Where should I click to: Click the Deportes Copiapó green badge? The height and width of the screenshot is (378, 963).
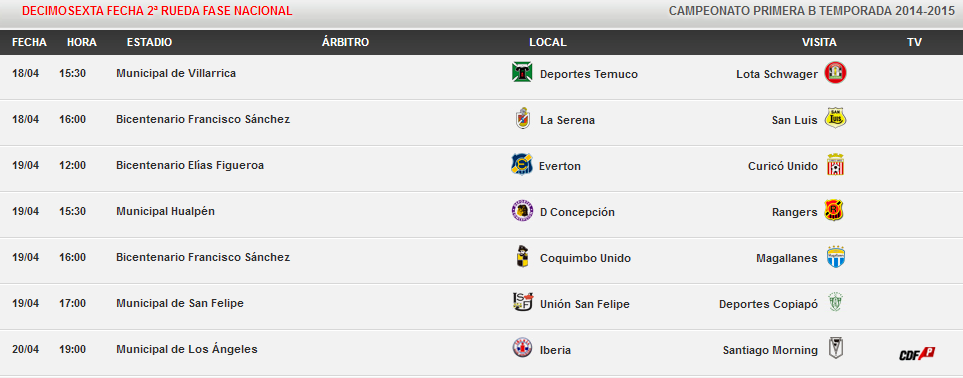point(835,302)
